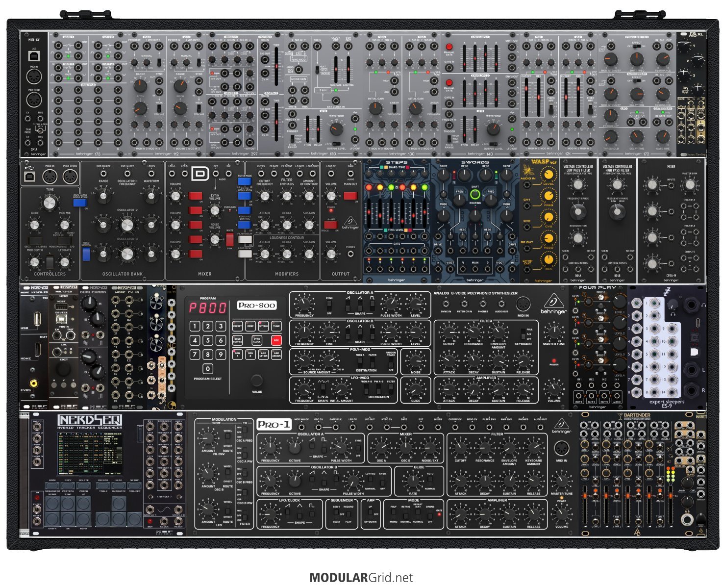Click the Cutoff Frequency knob in the Modifiers section
Viewport: 723px width, 588px height.
point(265,197)
